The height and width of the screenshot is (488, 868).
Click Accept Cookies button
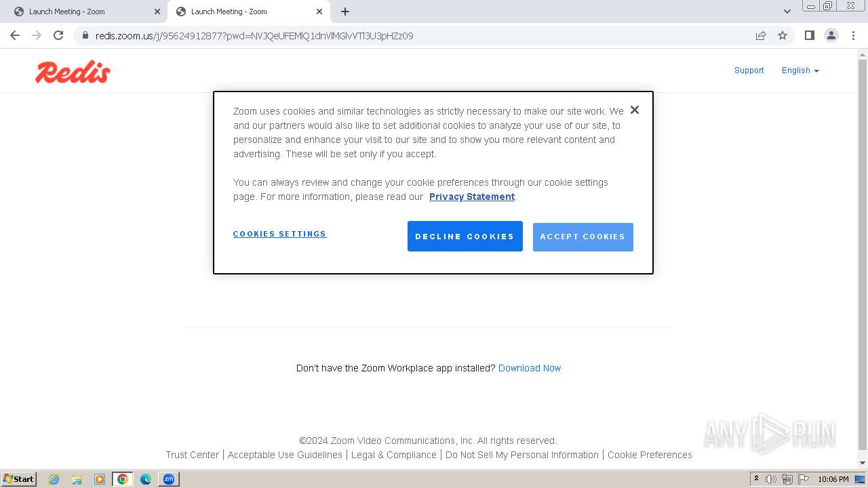[583, 237]
